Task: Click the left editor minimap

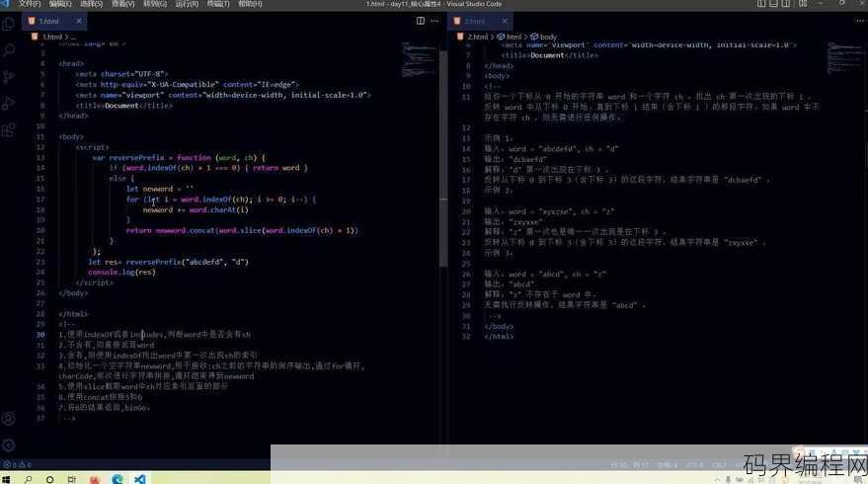Action: coord(419,58)
